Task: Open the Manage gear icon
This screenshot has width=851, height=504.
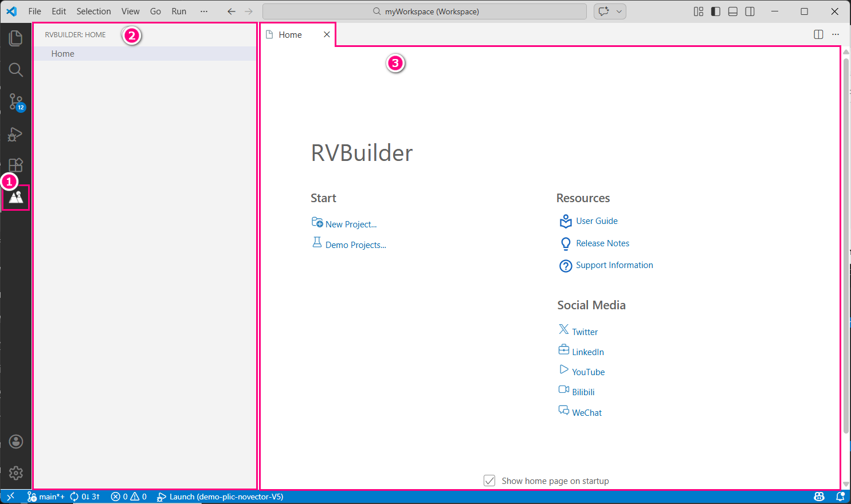Action: coord(15,473)
